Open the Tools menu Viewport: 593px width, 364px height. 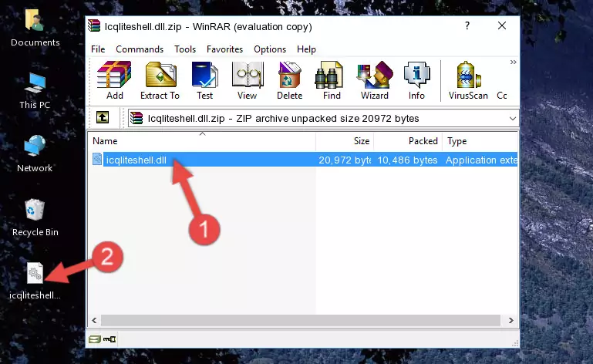coord(185,49)
